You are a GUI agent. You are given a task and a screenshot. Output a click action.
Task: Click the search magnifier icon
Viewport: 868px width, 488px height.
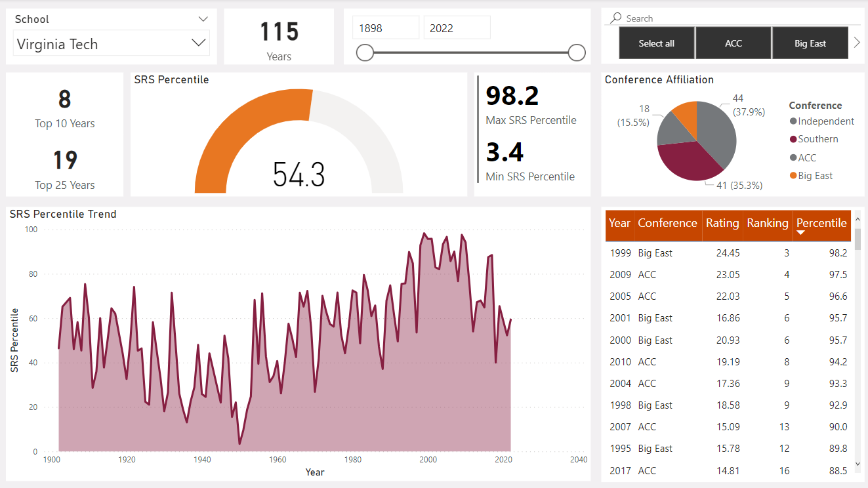coord(615,18)
